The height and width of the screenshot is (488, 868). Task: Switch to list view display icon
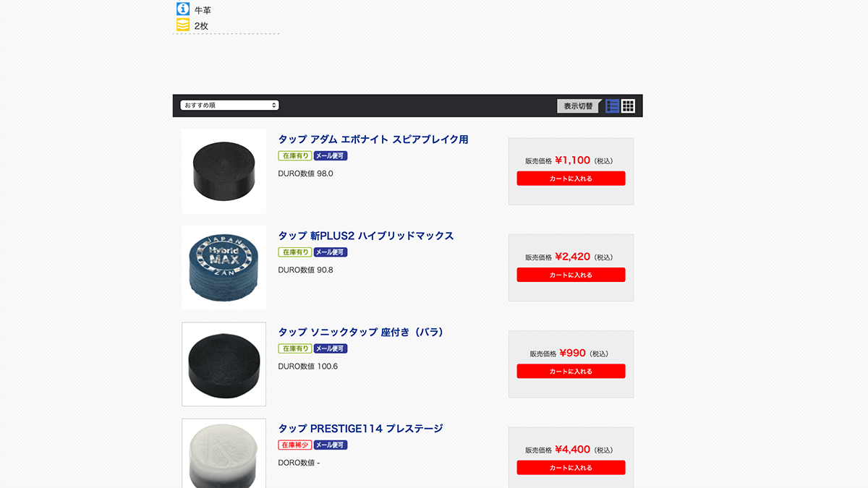[613, 106]
